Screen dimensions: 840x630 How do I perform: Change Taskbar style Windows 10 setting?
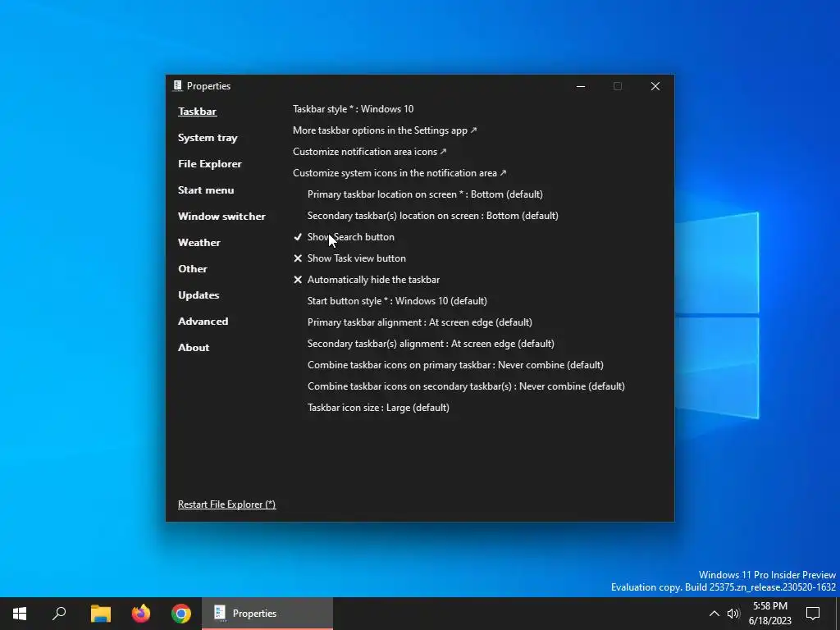pyautogui.click(x=353, y=109)
